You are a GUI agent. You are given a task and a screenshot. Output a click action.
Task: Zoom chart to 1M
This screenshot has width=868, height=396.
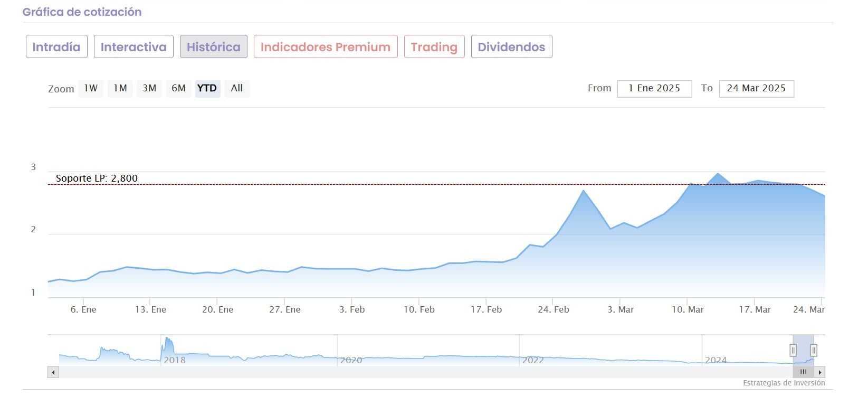(x=120, y=88)
